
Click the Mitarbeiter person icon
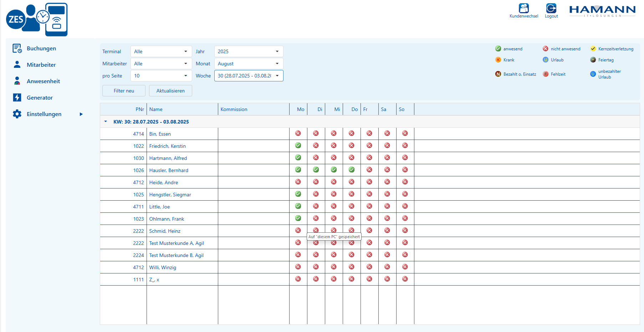(17, 65)
